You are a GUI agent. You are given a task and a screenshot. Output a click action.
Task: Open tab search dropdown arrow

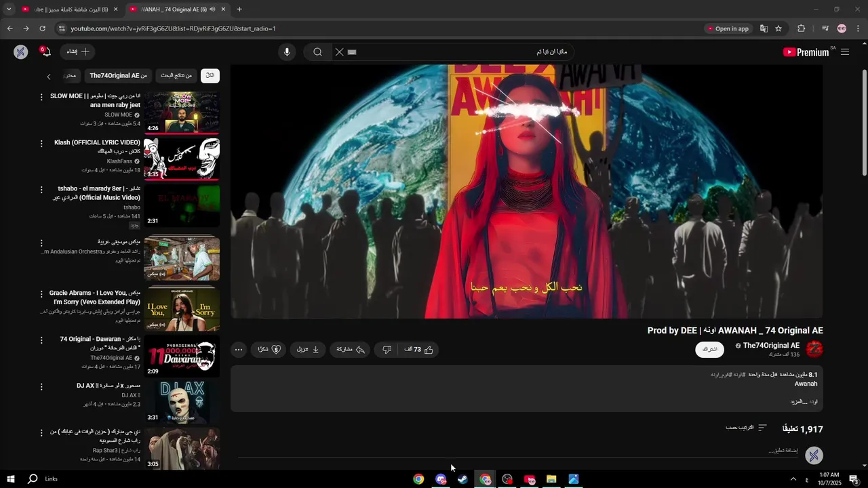9,9
